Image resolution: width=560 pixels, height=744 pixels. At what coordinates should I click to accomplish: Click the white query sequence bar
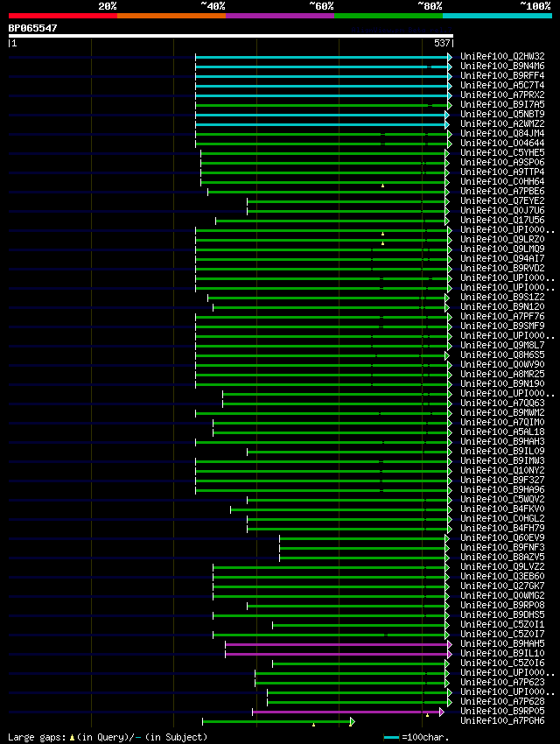tap(231, 36)
